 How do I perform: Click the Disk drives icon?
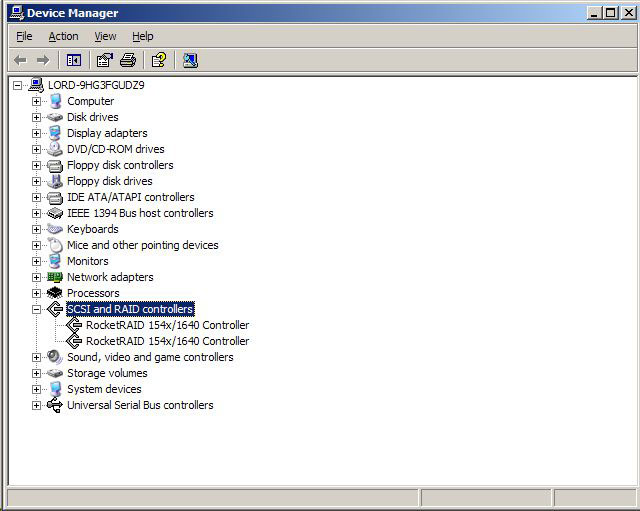(x=55, y=118)
